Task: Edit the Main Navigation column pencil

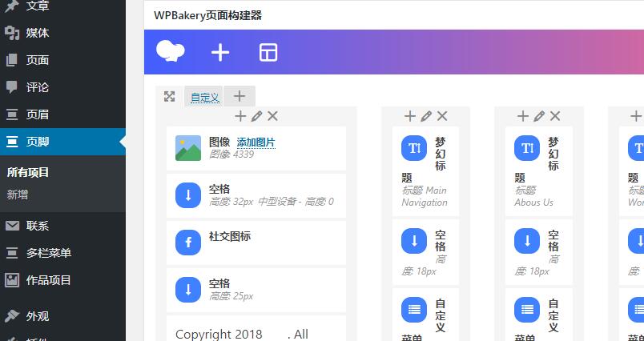Action: pyautogui.click(x=426, y=117)
